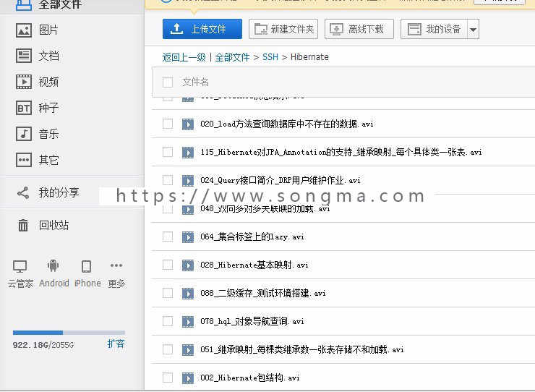The width and height of the screenshot is (535, 392).
Task: Click the video icon of 024_Query接口简介 file
Action: click(188, 180)
